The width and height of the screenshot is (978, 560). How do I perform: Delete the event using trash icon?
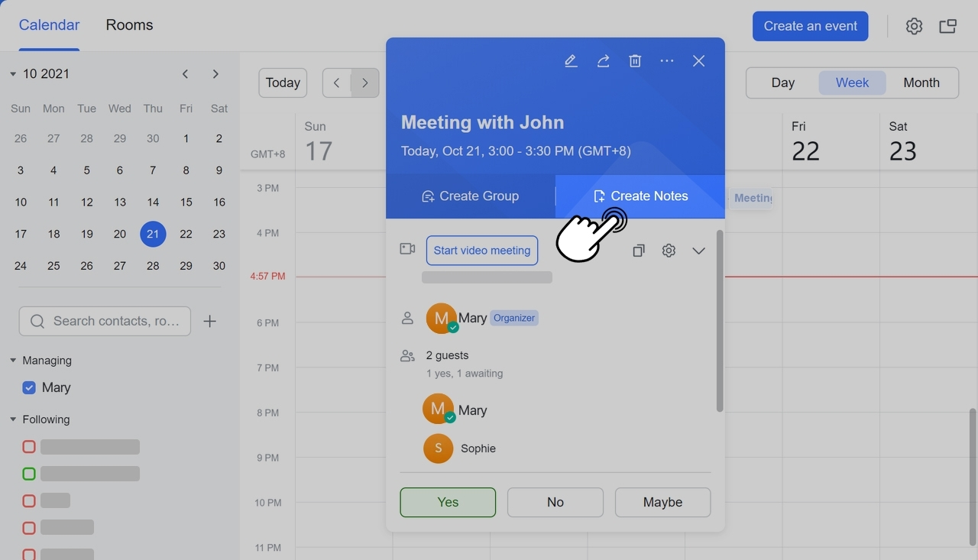pos(635,61)
